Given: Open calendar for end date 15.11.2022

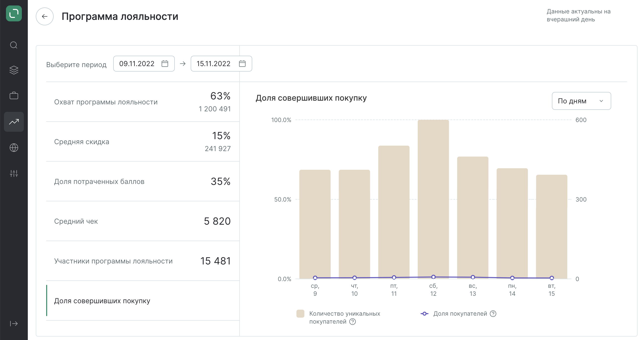Looking at the screenshot, I should point(242,64).
